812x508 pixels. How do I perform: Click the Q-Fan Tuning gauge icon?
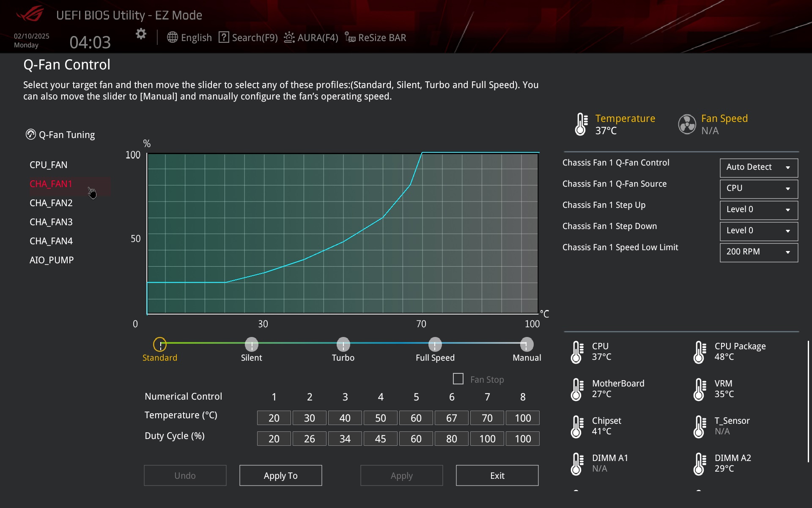[x=30, y=135]
